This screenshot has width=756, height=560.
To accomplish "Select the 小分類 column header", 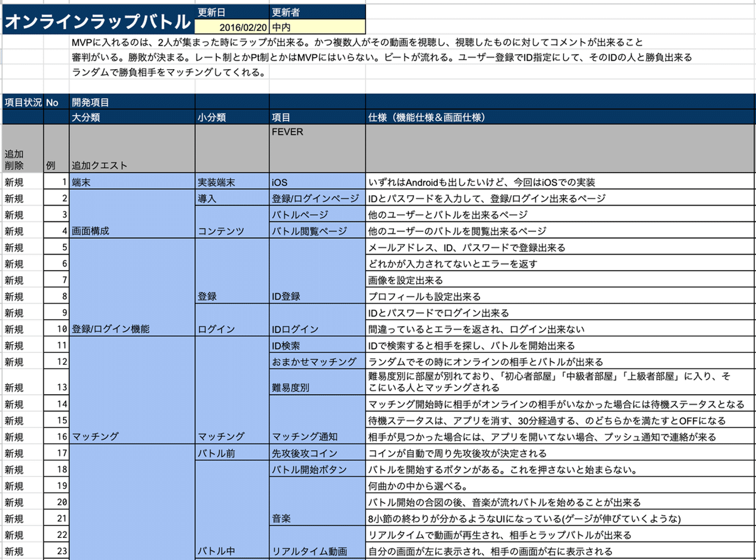I will point(232,117).
